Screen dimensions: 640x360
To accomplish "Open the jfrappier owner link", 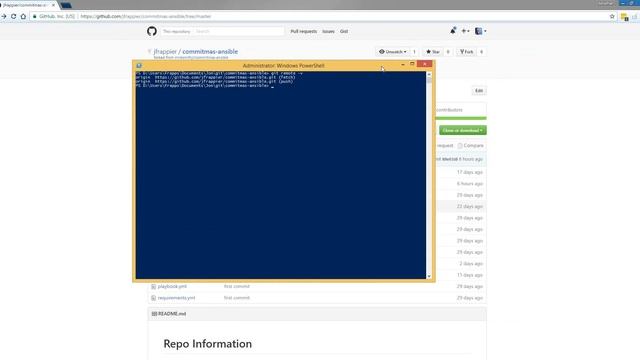I will tap(165, 51).
